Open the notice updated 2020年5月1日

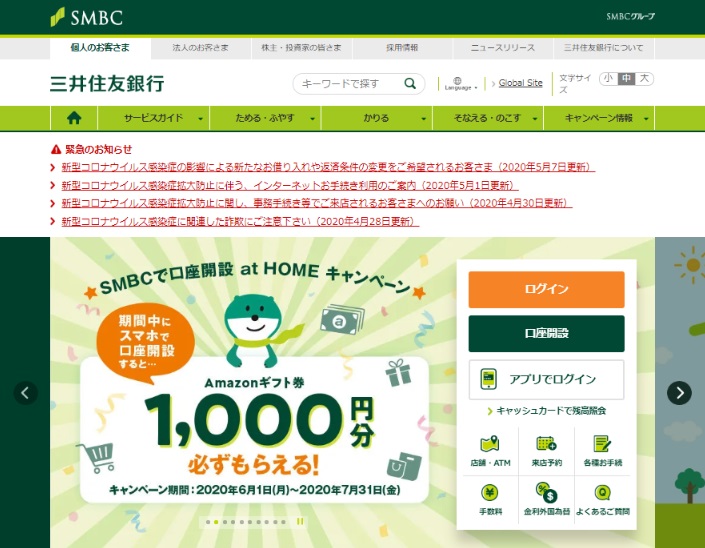pos(290,185)
